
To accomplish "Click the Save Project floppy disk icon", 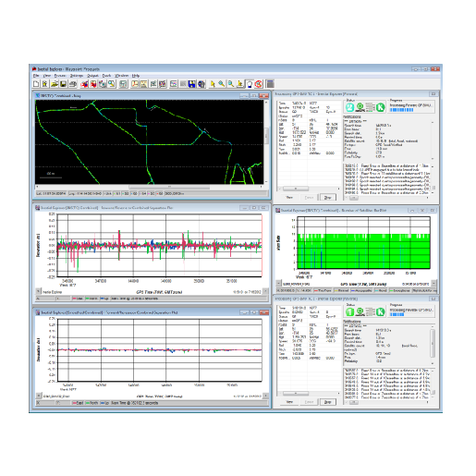I will (x=63, y=84).
